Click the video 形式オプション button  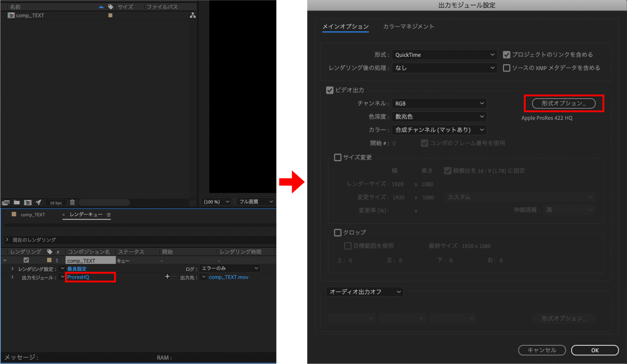[x=563, y=103]
